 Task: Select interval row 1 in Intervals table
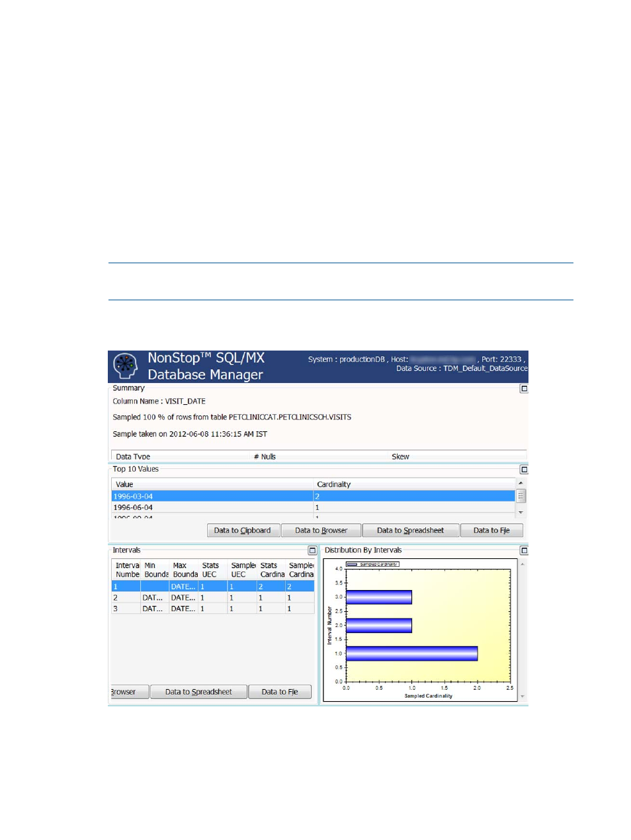[x=213, y=587]
